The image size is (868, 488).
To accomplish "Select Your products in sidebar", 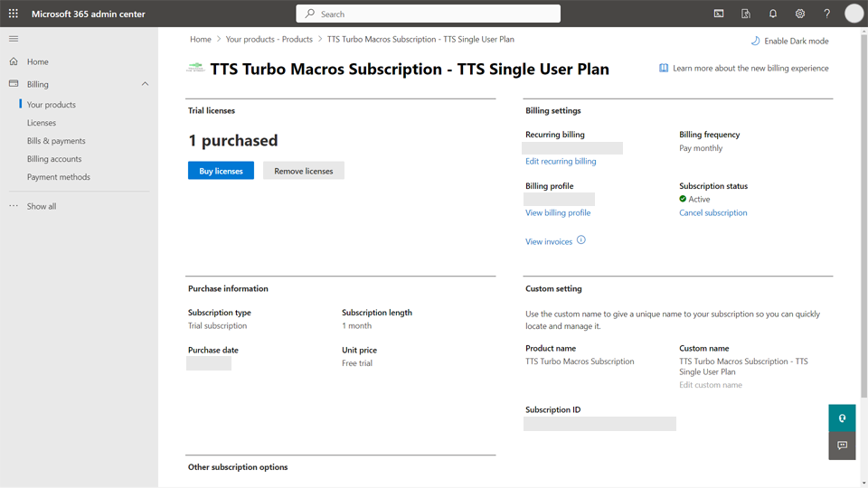I will pos(52,105).
